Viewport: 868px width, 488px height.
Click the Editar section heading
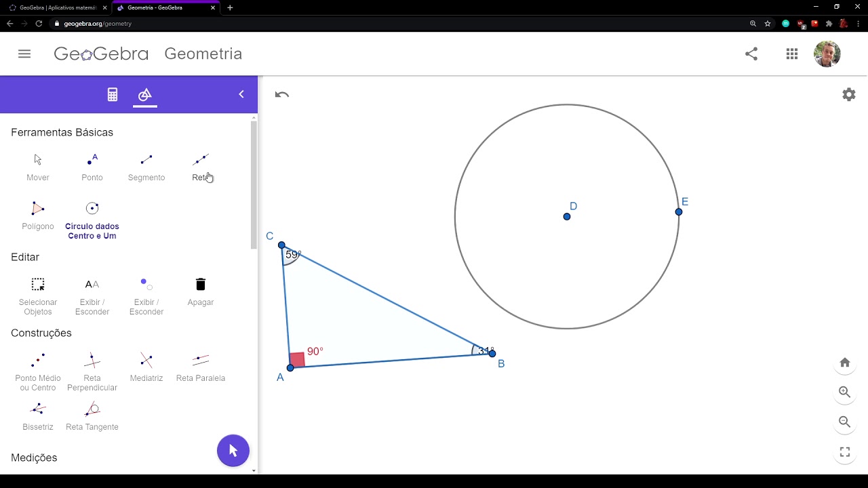[x=25, y=257]
